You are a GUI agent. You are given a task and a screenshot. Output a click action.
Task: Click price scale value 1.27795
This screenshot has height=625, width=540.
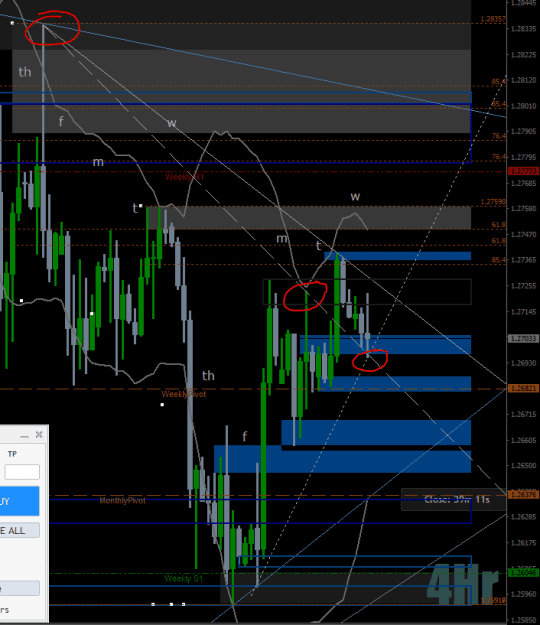tap(524, 157)
